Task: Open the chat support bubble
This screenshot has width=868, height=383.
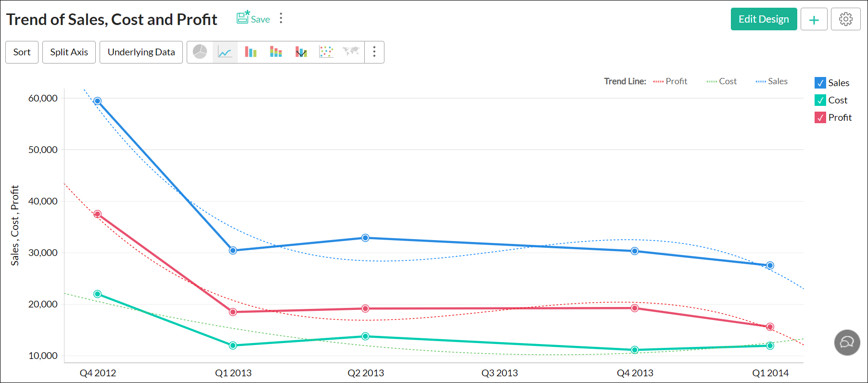Action: point(847,343)
